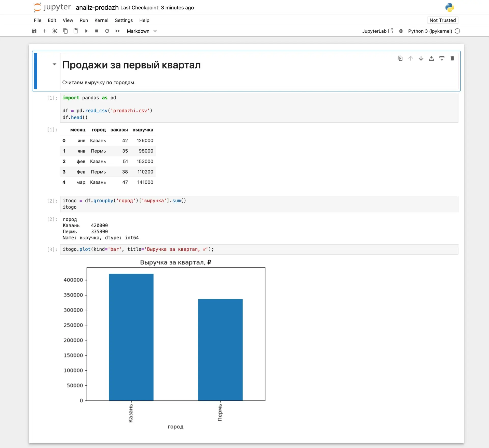Collapse the heading section caret
The height and width of the screenshot is (448, 489).
point(54,64)
